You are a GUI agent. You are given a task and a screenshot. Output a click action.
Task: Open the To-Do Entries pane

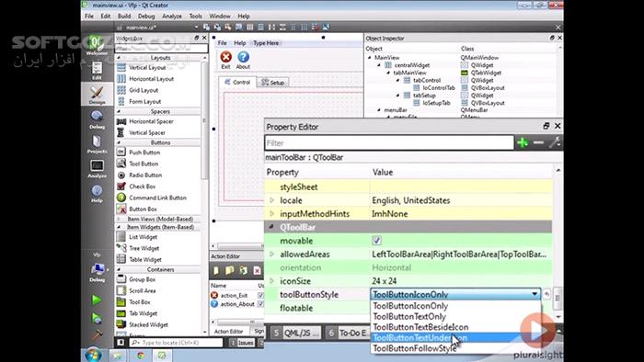349,334
